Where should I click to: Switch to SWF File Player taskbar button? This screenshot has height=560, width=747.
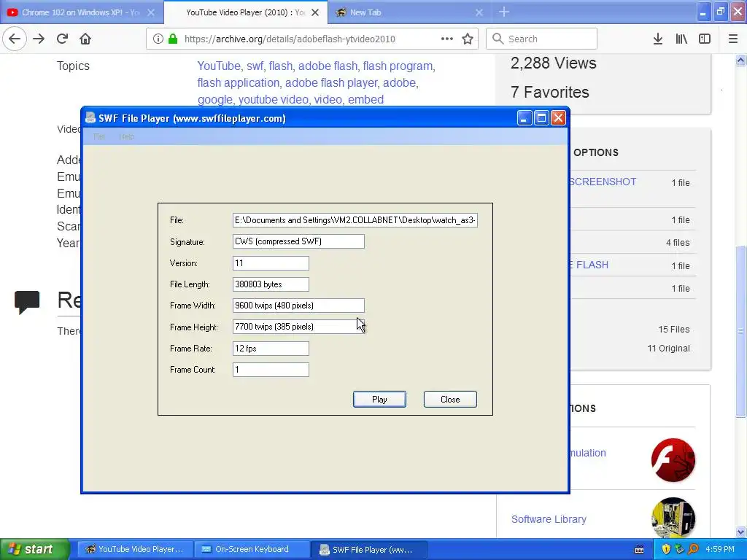tap(368, 549)
